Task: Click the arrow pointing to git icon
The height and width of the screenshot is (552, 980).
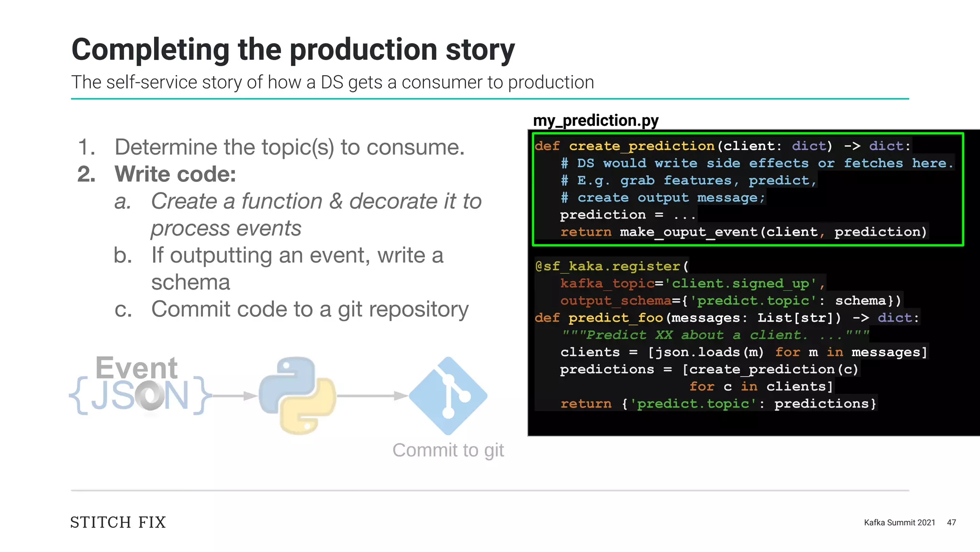Action: coord(372,396)
